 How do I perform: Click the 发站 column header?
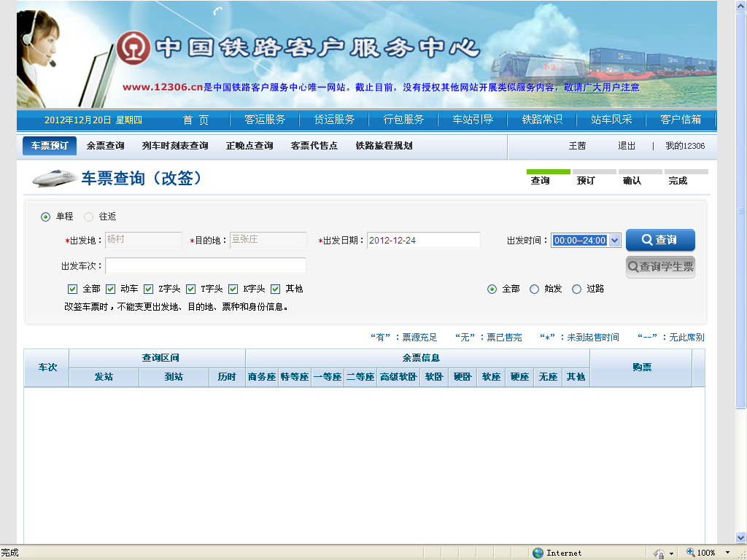pos(104,377)
